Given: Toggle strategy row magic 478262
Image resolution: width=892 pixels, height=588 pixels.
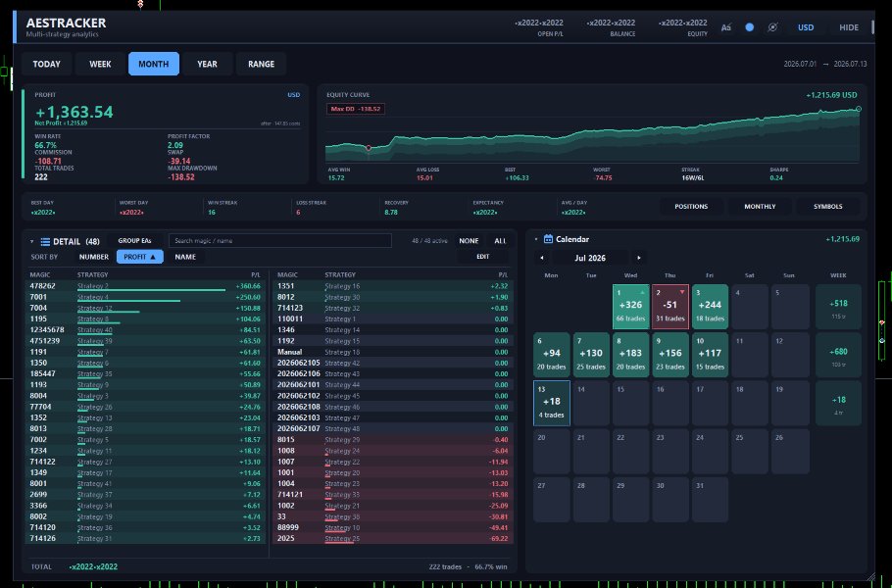Looking at the screenshot, I should (145, 286).
